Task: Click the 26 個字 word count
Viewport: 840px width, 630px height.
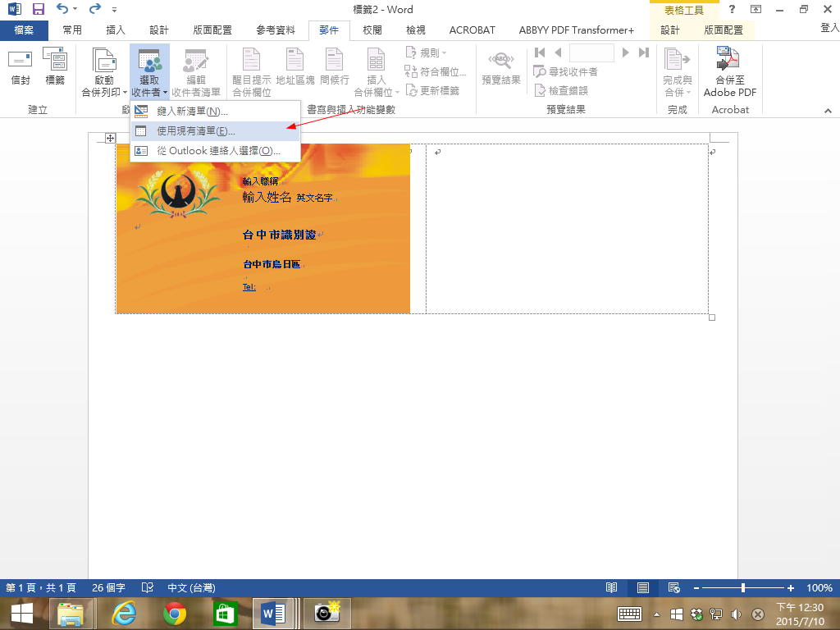Action: 108,587
